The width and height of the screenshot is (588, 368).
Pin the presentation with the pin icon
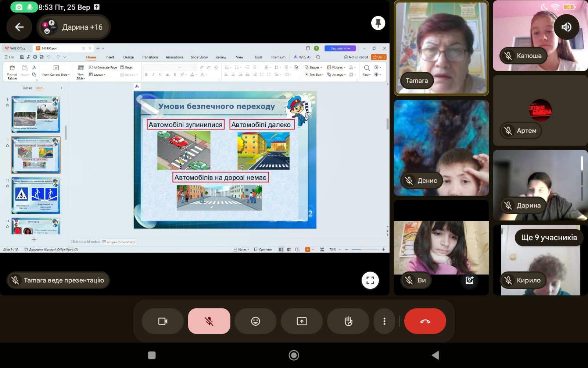(378, 23)
